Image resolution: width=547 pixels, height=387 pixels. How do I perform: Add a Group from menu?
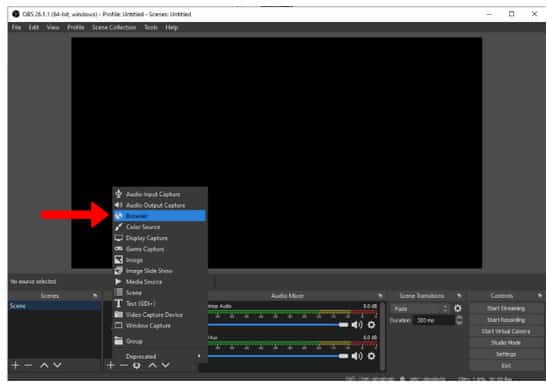coord(160,341)
